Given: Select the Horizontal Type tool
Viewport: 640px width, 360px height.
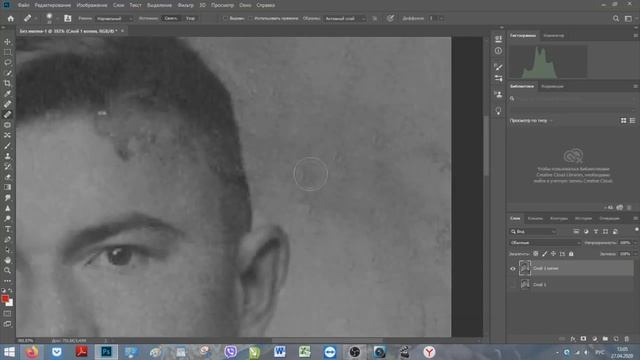Looking at the screenshot, I should (x=7, y=229).
